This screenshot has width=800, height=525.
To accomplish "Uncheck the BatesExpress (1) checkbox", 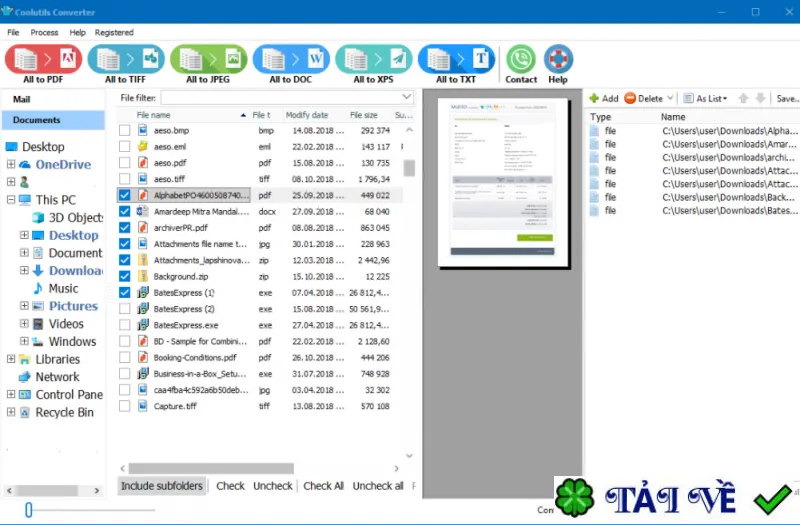I will 124,292.
